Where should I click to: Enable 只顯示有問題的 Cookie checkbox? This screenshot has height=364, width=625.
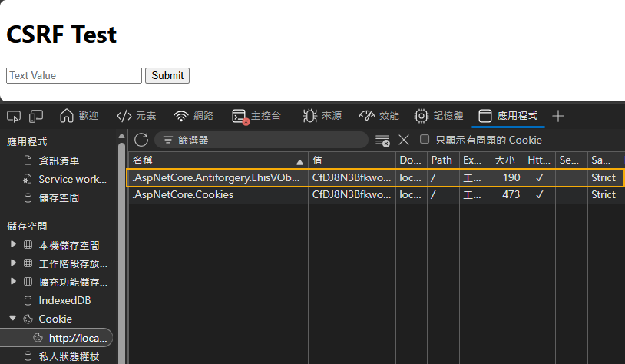(425, 140)
